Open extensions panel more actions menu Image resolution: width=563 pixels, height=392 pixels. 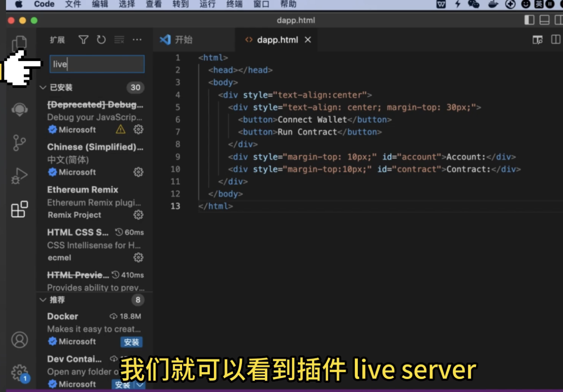pyautogui.click(x=137, y=40)
